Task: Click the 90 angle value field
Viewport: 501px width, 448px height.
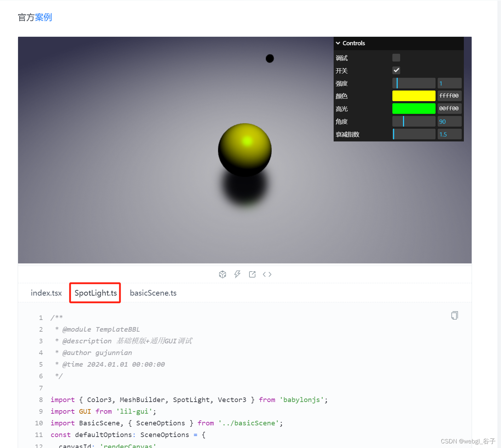Action: click(x=449, y=121)
